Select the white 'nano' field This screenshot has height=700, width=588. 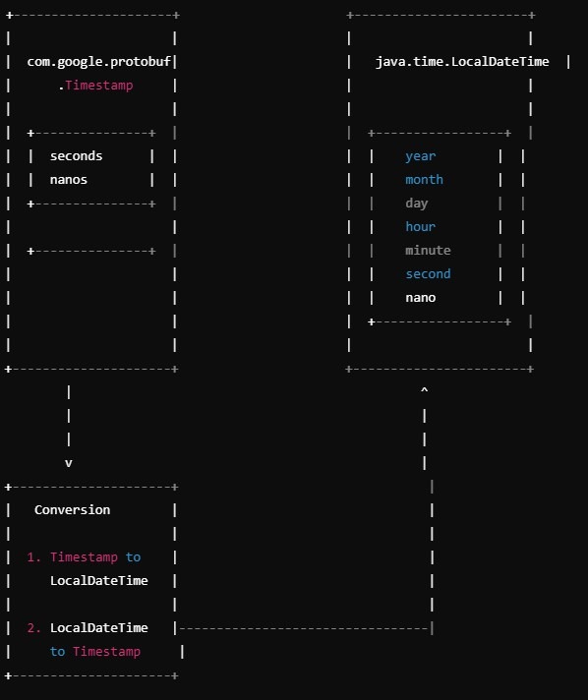tap(420, 298)
